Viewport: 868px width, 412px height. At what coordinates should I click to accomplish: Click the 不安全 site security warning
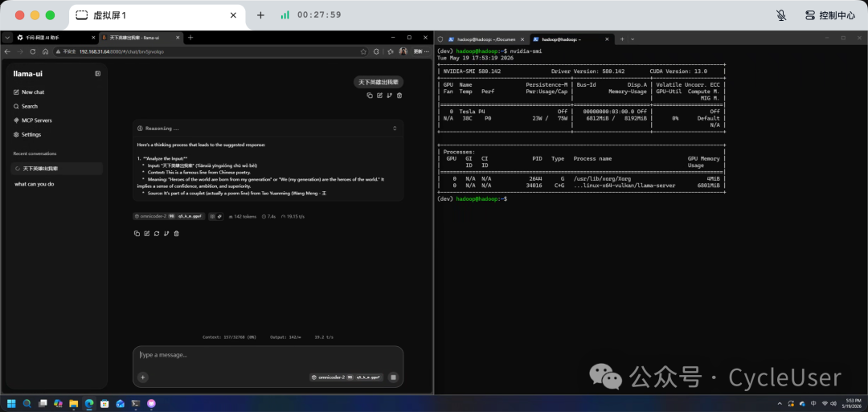[x=66, y=51]
